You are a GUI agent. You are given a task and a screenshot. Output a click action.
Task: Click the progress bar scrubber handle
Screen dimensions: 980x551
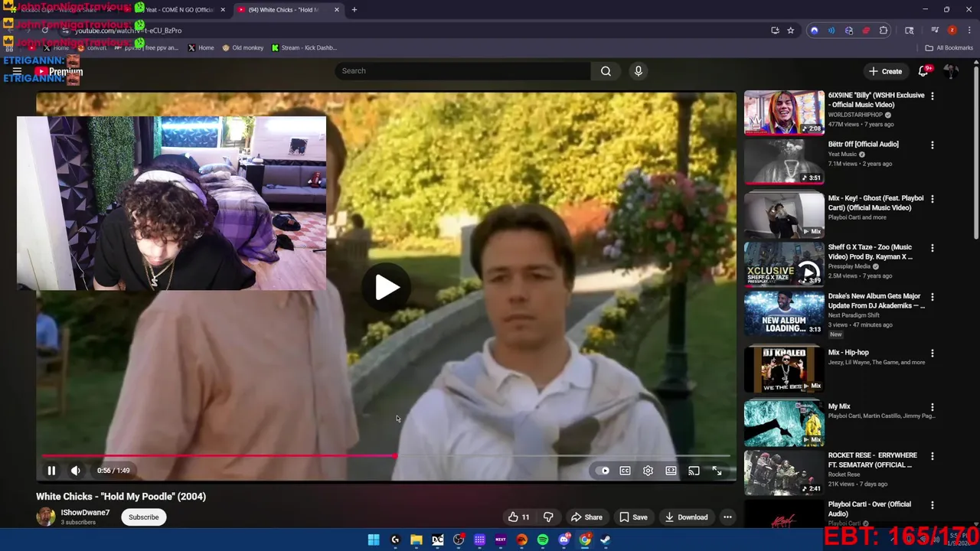[395, 456]
